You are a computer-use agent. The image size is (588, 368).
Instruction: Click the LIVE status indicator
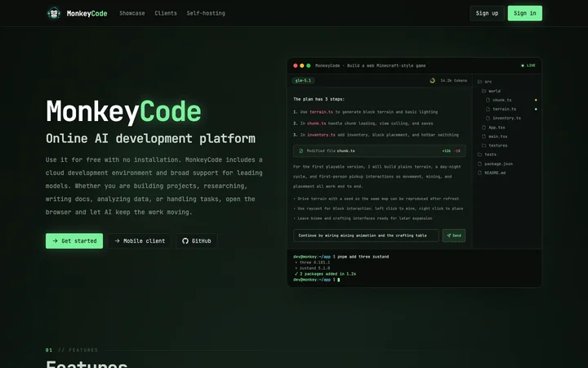coord(528,65)
